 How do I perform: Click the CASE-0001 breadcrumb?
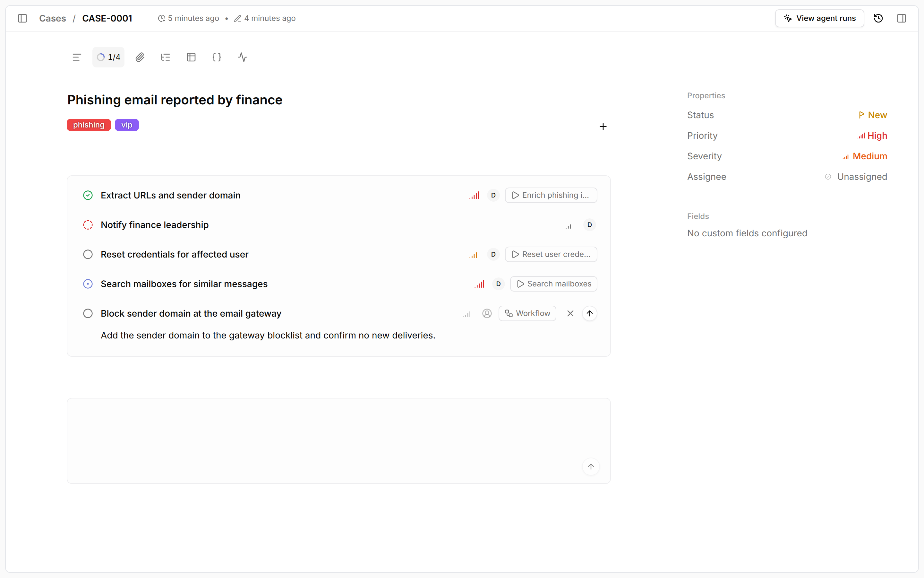107,18
